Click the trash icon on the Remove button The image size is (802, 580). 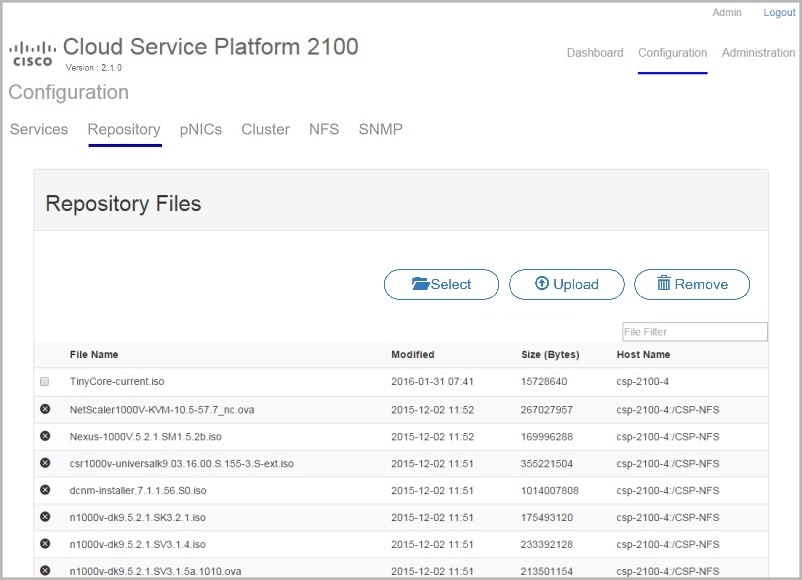[666, 284]
